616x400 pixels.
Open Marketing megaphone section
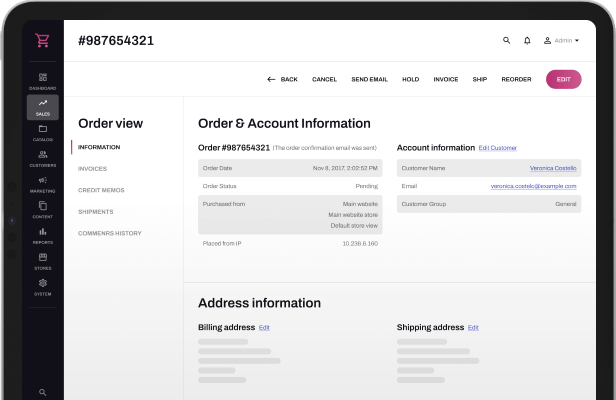(x=42, y=184)
